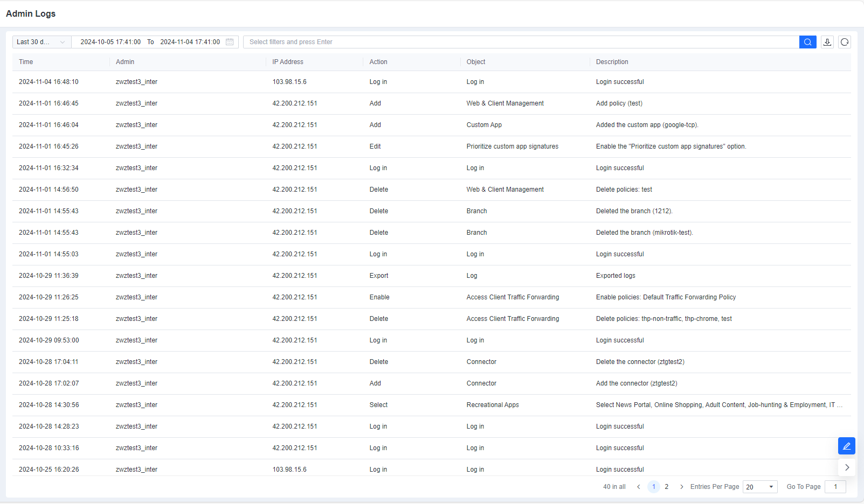The width and height of the screenshot is (864, 504).
Task: Click description Add policy (test)
Action: coord(619,103)
